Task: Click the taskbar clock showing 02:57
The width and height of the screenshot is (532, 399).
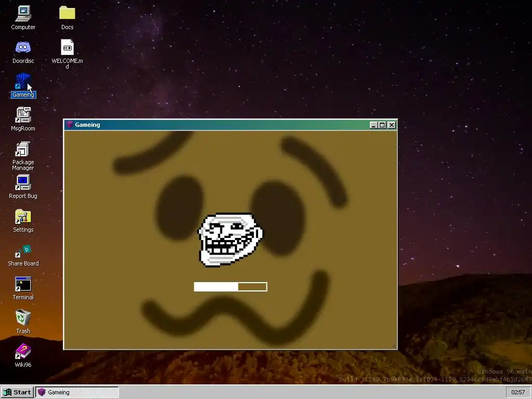Action: point(518,392)
